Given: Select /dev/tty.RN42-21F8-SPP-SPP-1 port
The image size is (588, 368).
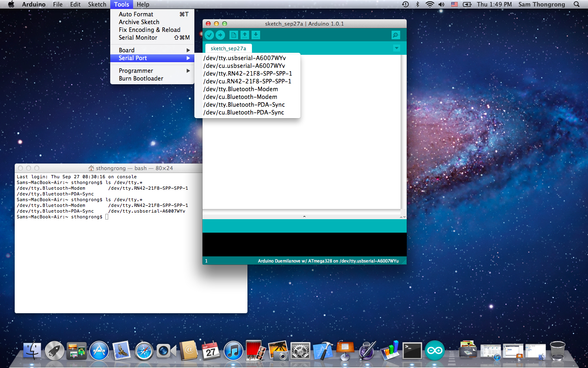Looking at the screenshot, I should pyautogui.click(x=247, y=74).
